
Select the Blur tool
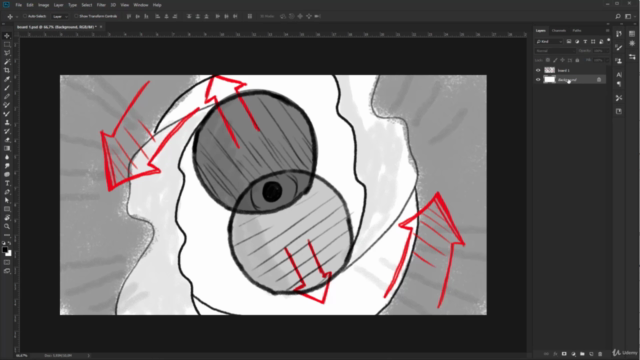[x=7, y=157]
